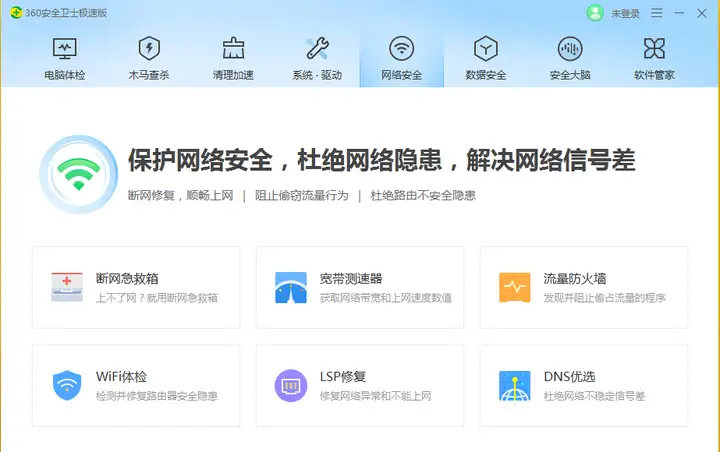This screenshot has width=720, height=452.
Task: Switch to 清理加速 tab label
Action: [x=233, y=75]
